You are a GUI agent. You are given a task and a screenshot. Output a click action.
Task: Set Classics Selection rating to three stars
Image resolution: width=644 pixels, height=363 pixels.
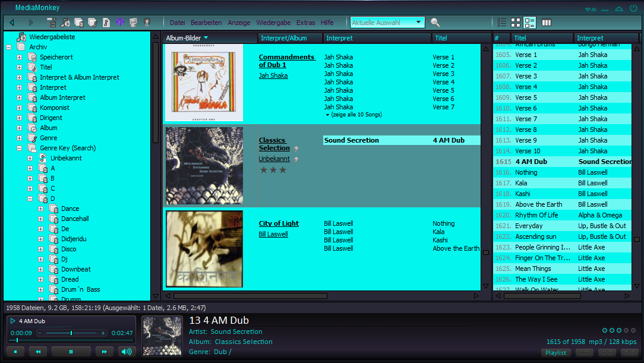[283, 169]
